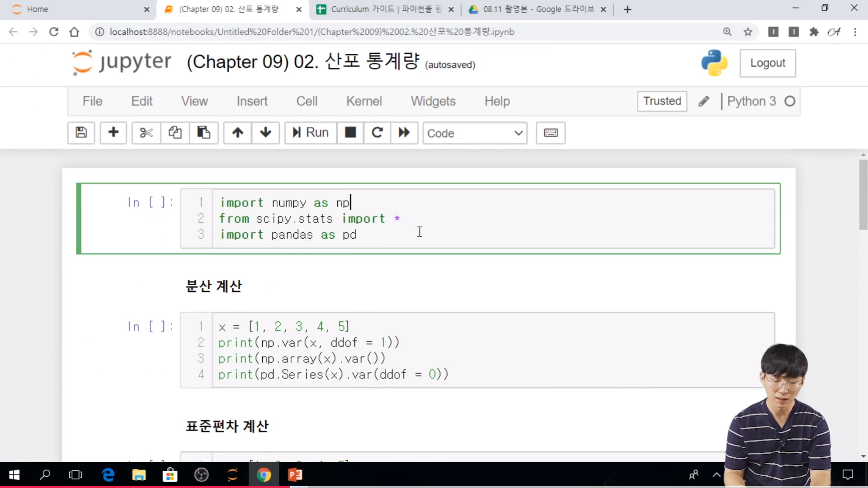Restart the kernel icon

click(377, 132)
